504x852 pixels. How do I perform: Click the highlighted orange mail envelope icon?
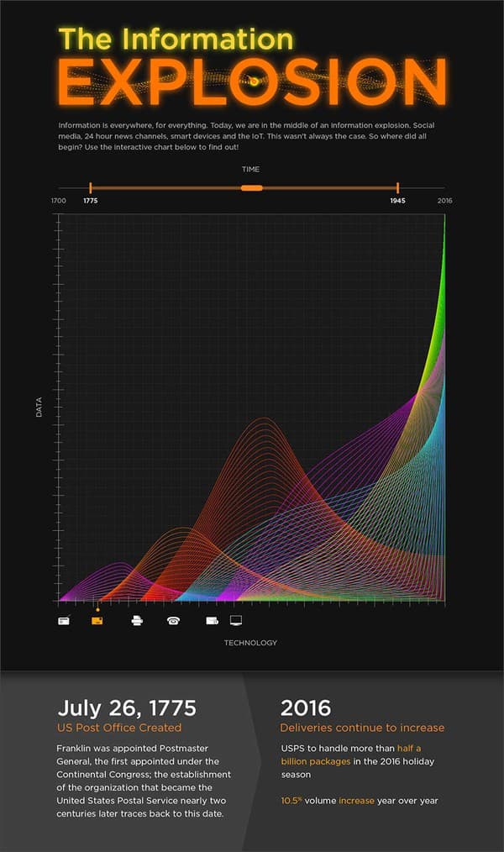pyautogui.click(x=97, y=621)
